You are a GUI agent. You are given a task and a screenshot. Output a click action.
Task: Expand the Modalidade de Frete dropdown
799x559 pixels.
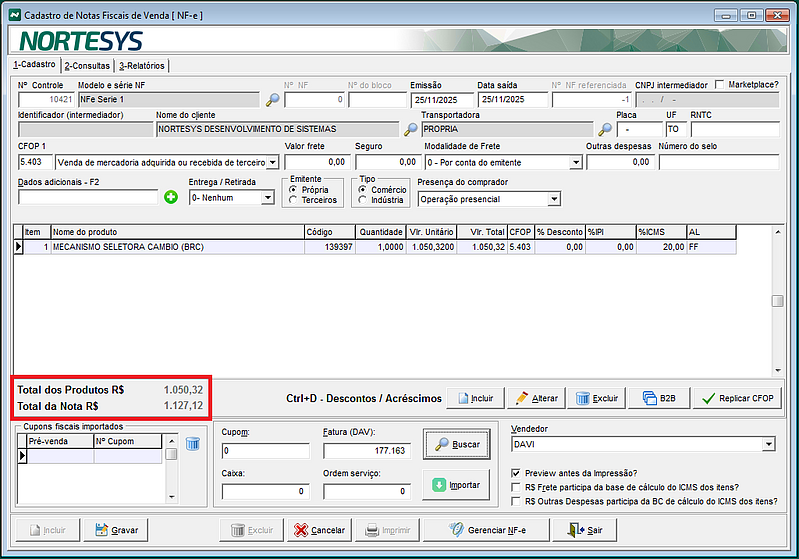coord(573,162)
